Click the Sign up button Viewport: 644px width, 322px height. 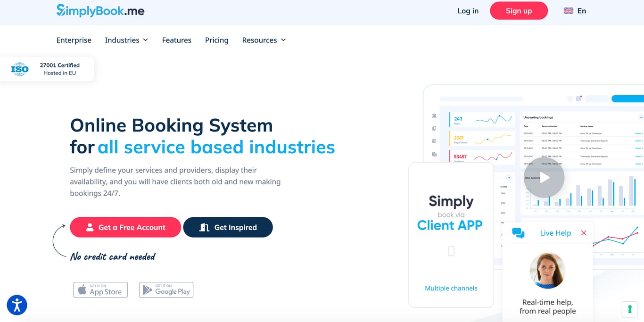tap(519, 11)
